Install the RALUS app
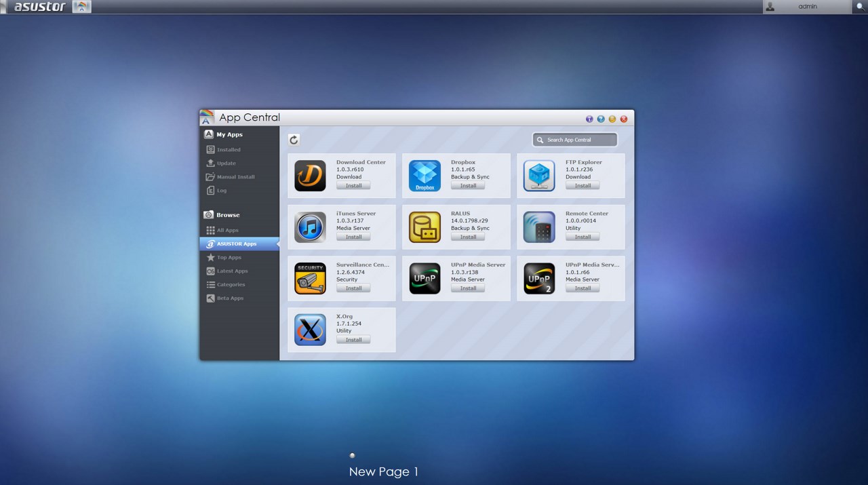868x485 pixels. coord(468,237)
